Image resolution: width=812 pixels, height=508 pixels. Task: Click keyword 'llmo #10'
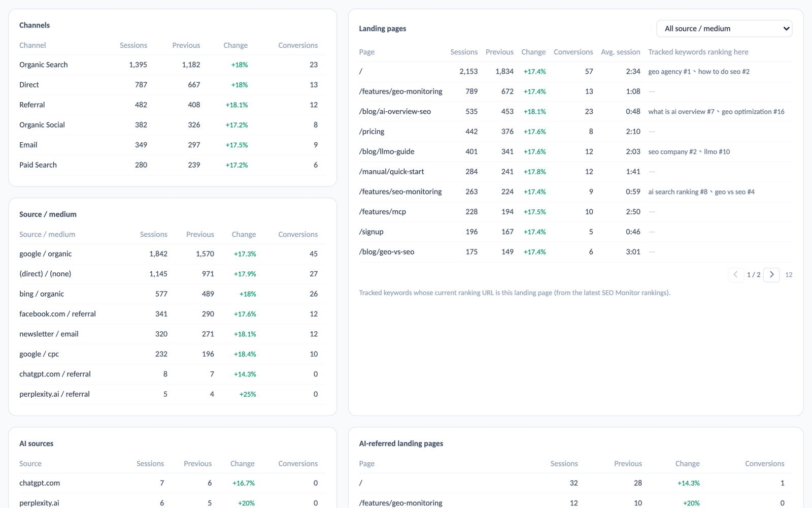717,152
